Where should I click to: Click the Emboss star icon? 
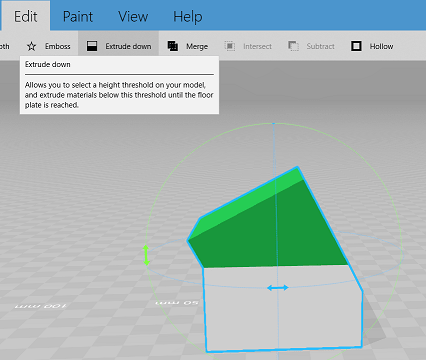(31, 46)
